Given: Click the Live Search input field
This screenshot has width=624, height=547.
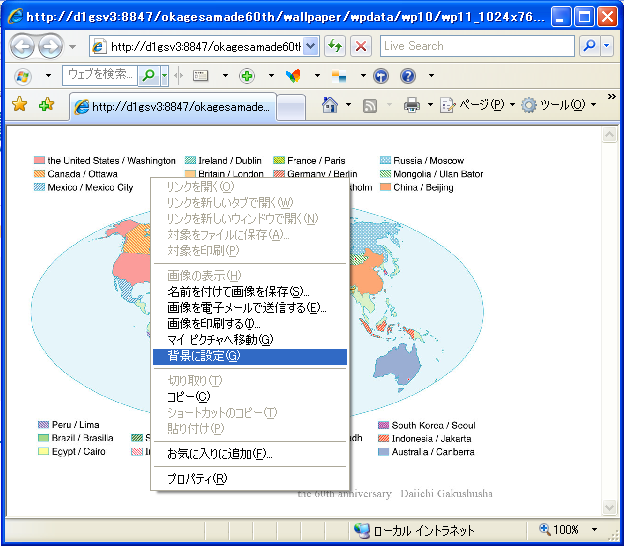Looking at the screenshot, I should pyautogui.click(x=475, y=46).
